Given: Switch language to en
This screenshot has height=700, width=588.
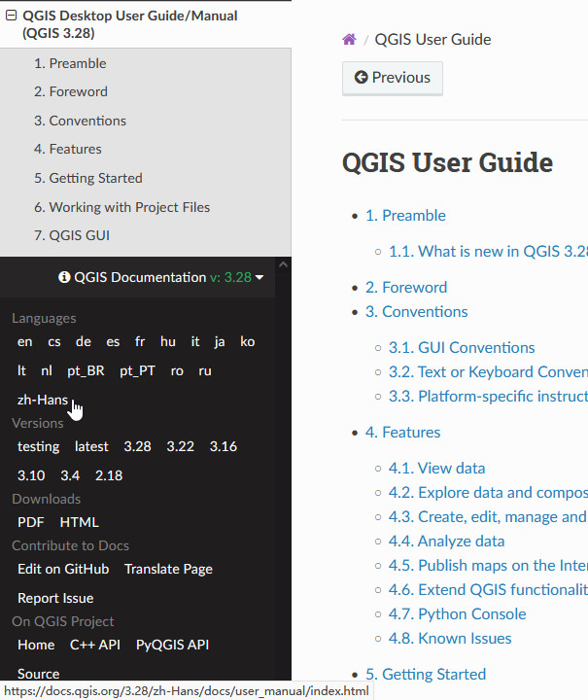Looking at the screenshot, I should tap(24, 342).
